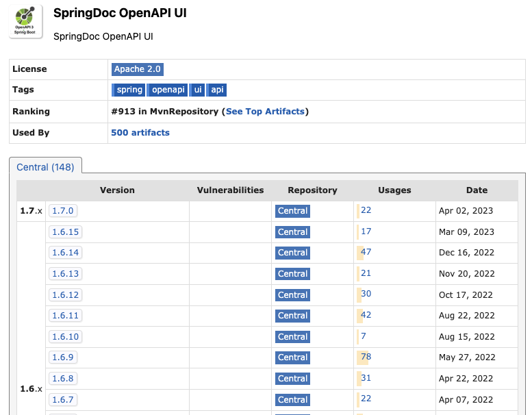Click the api tag
This screenshot has height=415, width=532.
click(217, 90)
